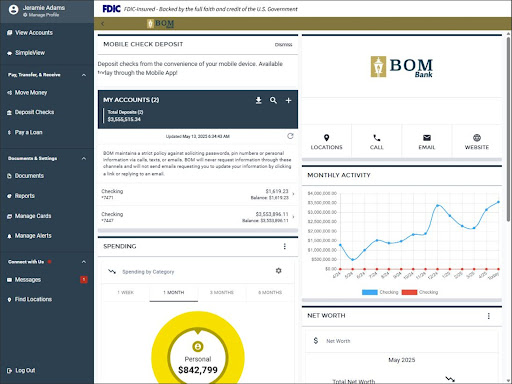Click the back arrow in gold header
Image resolution: width=512 pixels, height=384 pixels.
click(x=103, y=23)
